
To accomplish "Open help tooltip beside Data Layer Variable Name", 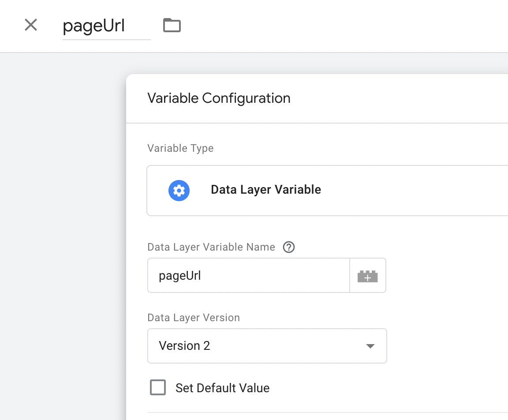I will pyautogui.click(x=289, y=247).
